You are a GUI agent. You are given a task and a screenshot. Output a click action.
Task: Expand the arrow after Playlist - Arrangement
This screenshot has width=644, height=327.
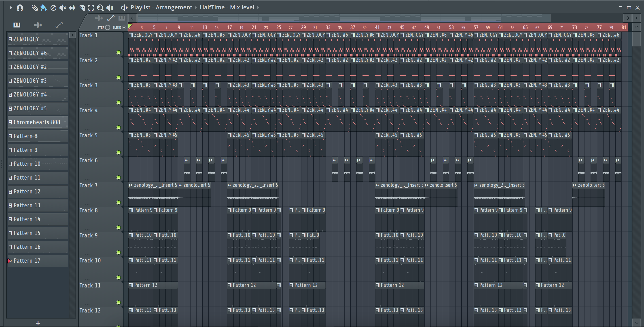pyautogui.click(x=196, y=8)
